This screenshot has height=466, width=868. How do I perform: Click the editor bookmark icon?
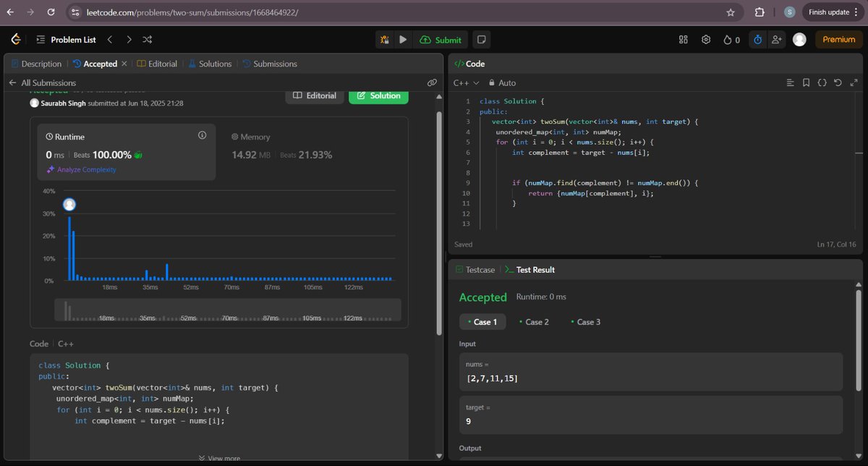[806, 83]
